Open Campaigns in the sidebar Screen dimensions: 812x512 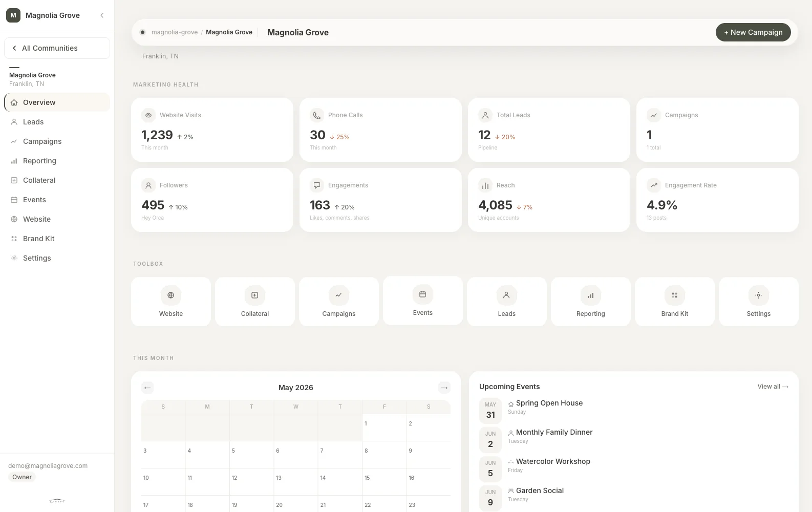coord(57,141)
